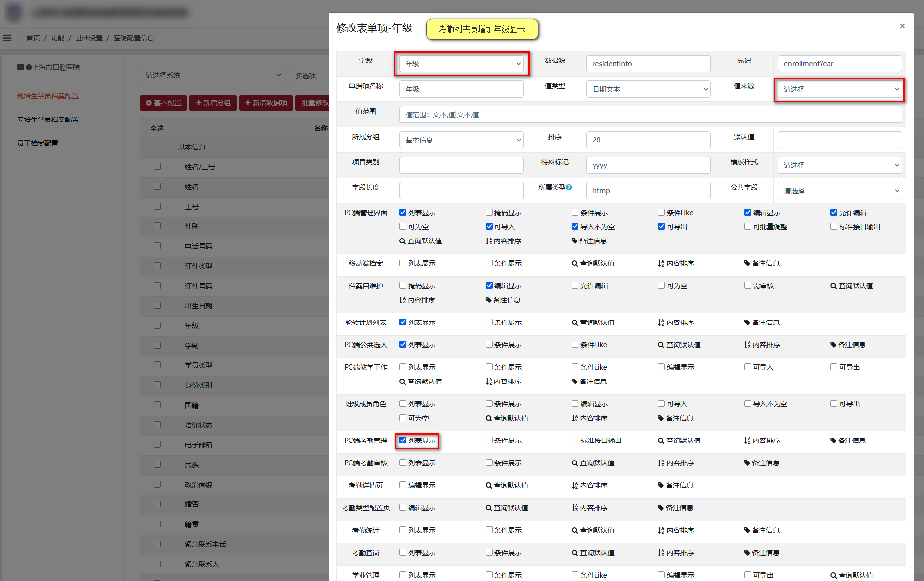This screenshot has height=581, width=924.
Task: Click 备注信息 in 考勤统计 row
Action: [762, 530]
